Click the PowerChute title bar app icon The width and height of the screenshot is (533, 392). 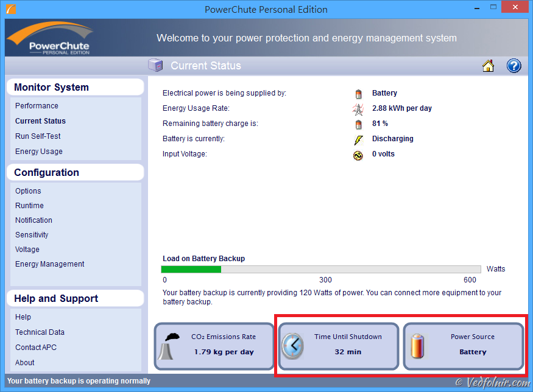tap(11, 9)
